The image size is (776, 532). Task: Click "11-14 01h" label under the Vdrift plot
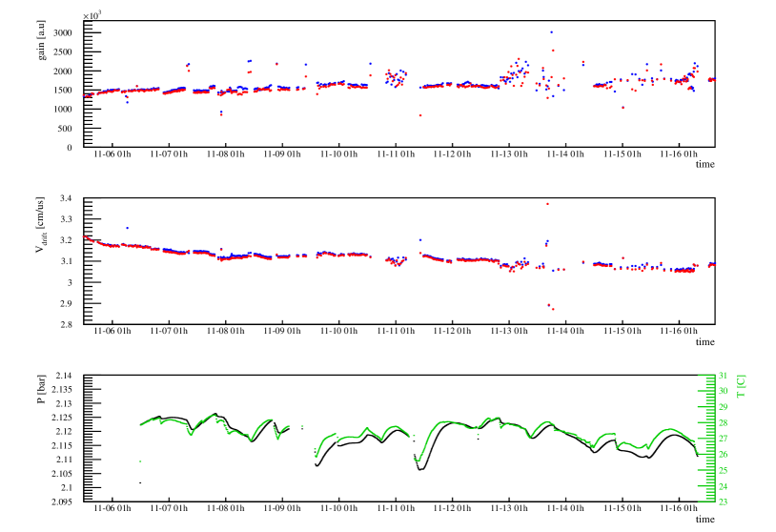565,332
